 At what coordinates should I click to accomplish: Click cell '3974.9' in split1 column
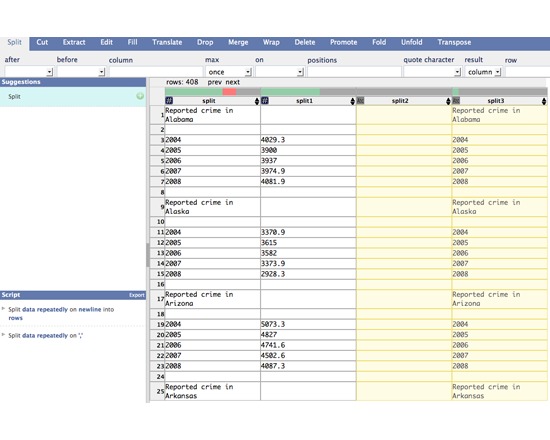308,171
